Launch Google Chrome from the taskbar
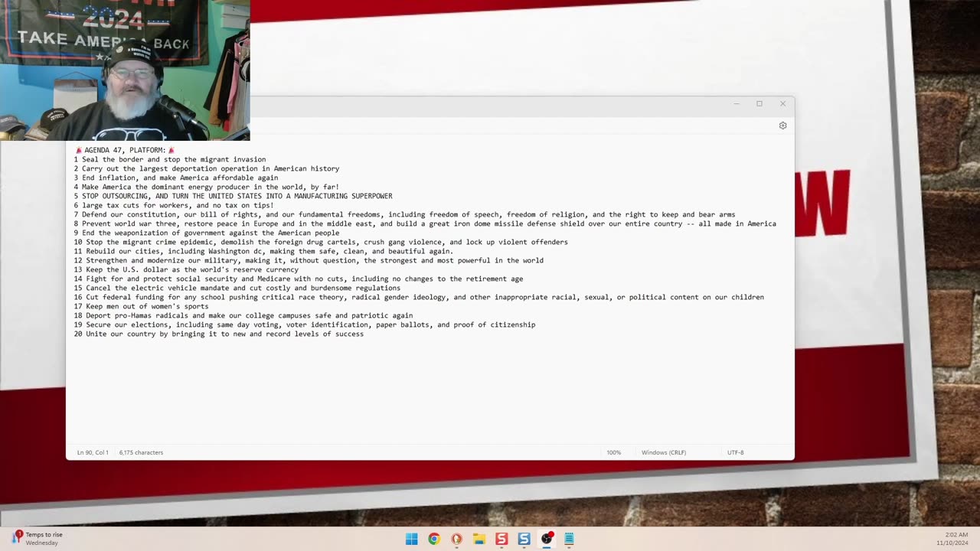The image size is (980, 551). (434, 539)
